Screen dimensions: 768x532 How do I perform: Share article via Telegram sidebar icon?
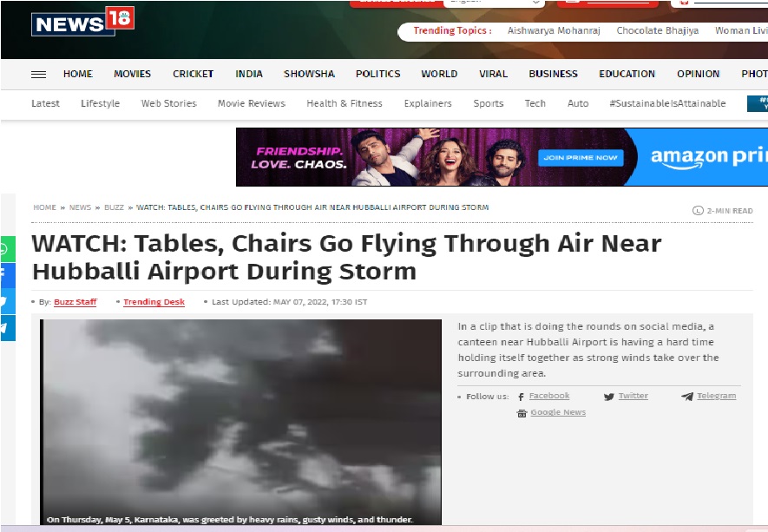(x=7, y=328)
